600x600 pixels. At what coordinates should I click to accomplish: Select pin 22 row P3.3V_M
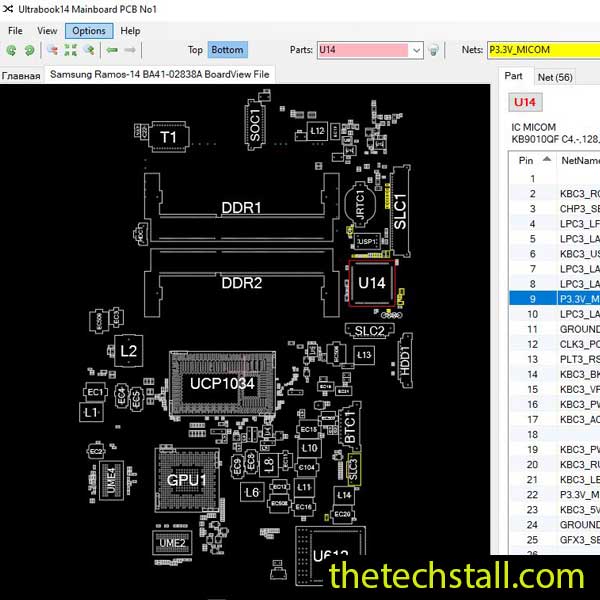point(555,495)
